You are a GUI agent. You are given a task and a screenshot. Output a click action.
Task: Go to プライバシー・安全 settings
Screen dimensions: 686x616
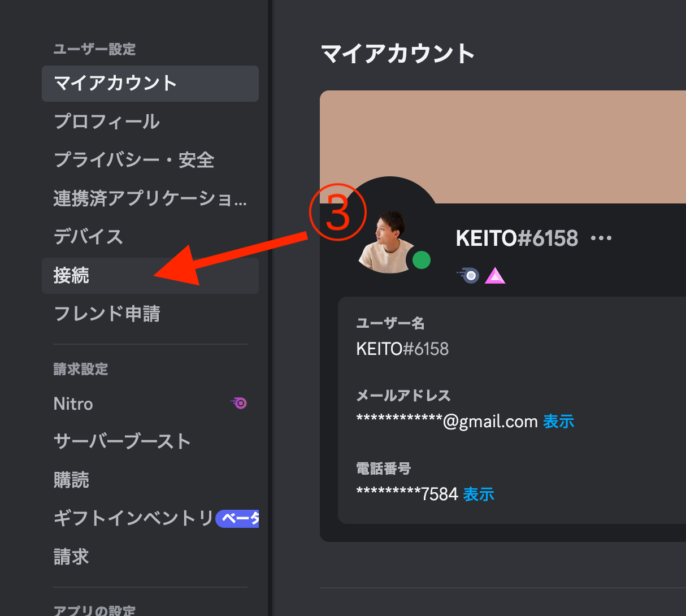150,160
